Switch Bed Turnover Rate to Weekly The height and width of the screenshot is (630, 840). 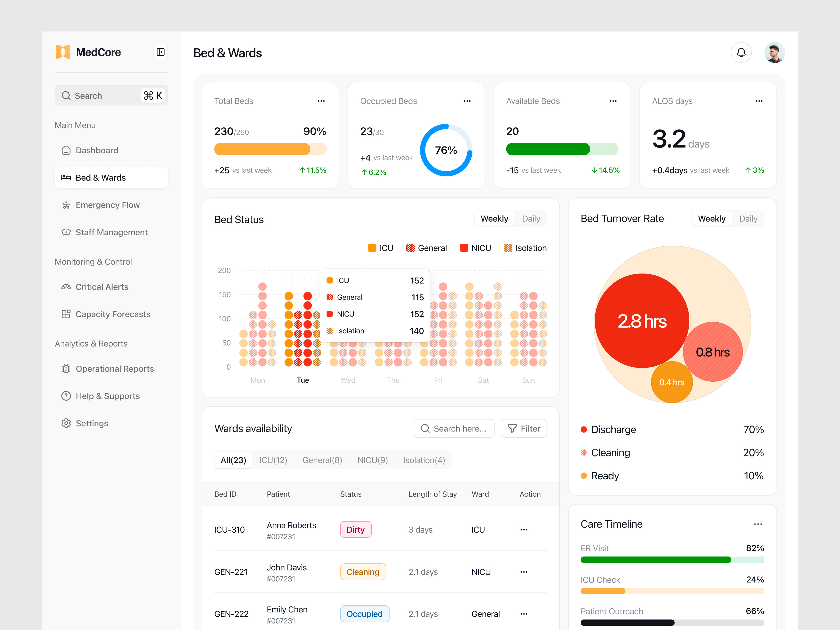pos(711,219)
